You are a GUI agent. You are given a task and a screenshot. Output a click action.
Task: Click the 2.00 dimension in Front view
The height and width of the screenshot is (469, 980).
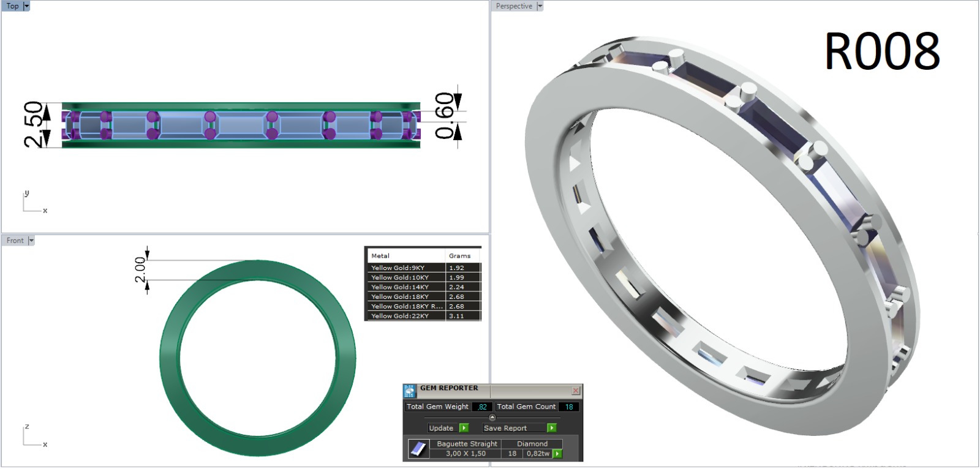(140, 270)
